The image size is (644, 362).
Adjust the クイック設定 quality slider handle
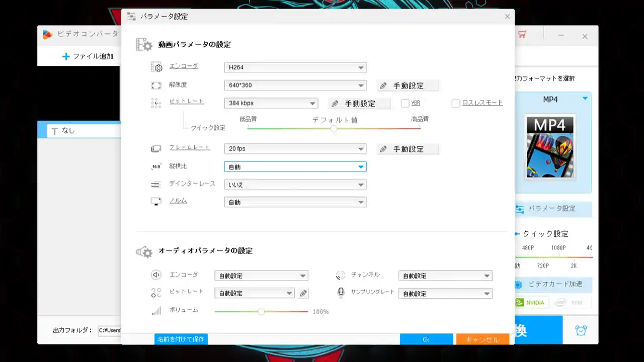pos(334,129)
